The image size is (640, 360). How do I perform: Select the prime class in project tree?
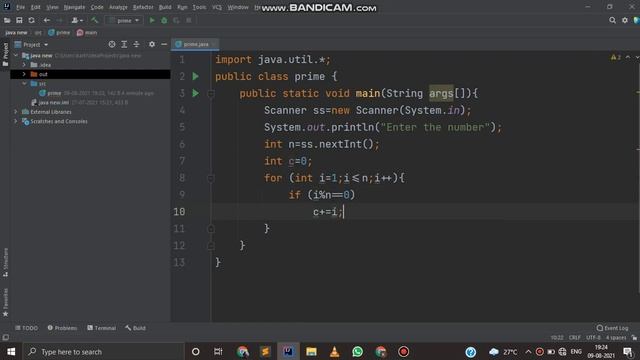(54, 93)
